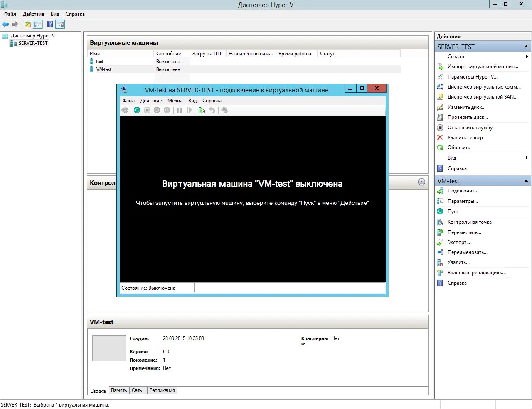Screen dimensions: 532x409
Task: Open Вид menu in Hyper-V Manager
Action: pyautogui.click(x=55, y=14)
